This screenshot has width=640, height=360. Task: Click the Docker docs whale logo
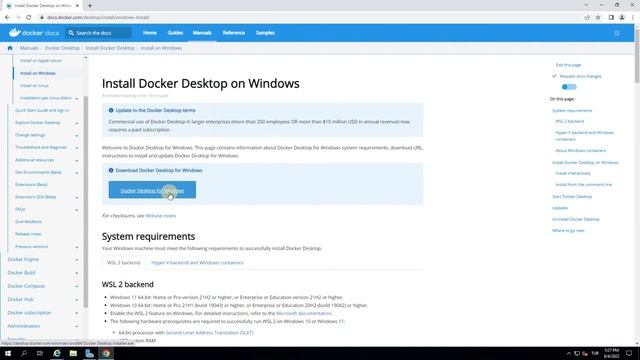pyautogui.click(x=15, y=33)
